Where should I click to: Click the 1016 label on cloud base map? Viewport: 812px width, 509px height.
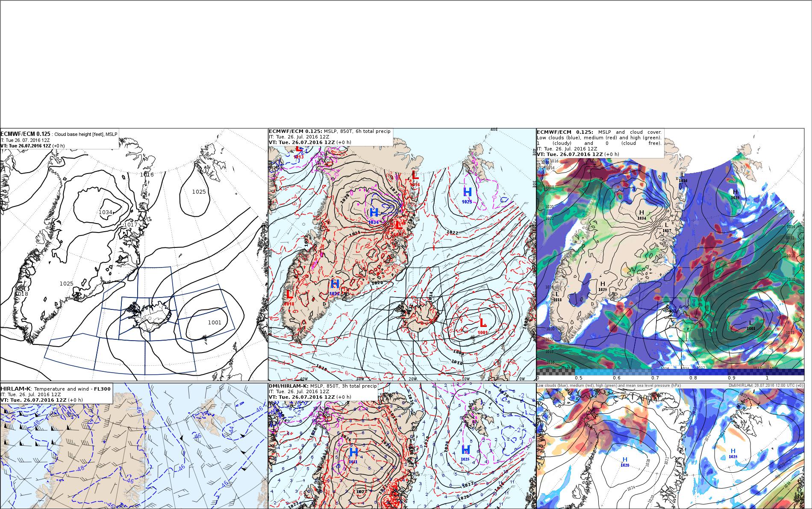[147, 175]
